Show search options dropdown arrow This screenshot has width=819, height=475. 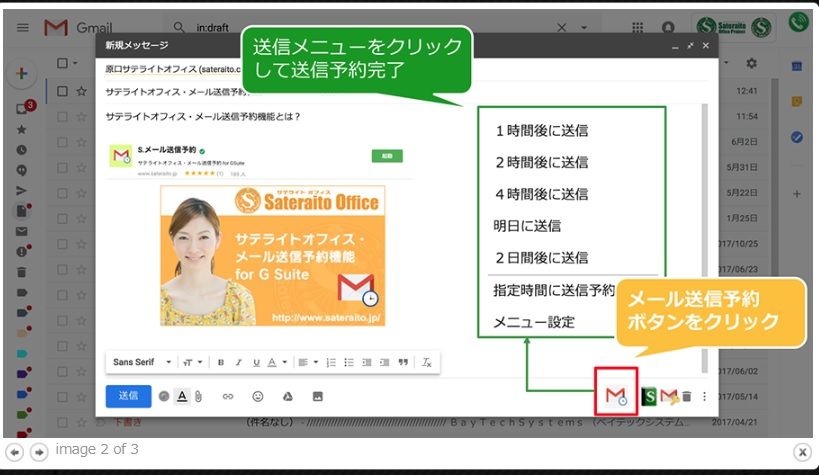pos(584,28)
